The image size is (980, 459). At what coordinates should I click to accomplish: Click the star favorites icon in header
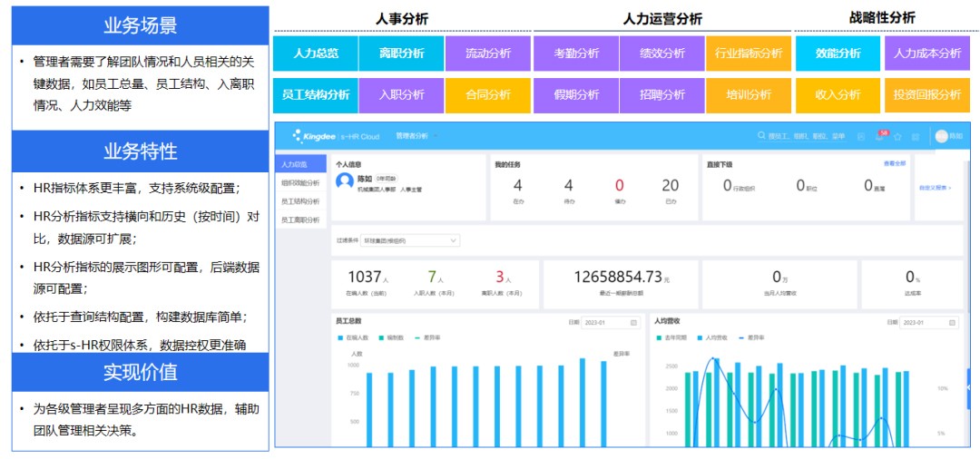[x=897, y=136]
